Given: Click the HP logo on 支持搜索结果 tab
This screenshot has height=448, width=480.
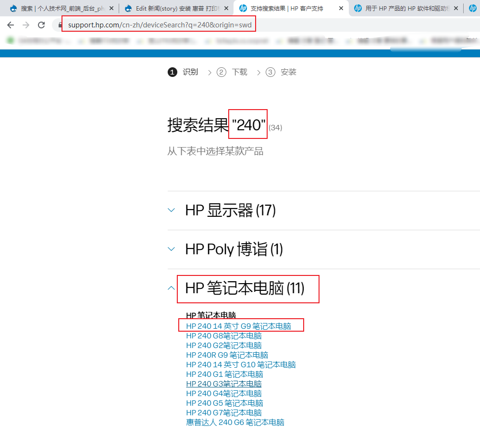Looking at the screenshot, I should (243, 8).
